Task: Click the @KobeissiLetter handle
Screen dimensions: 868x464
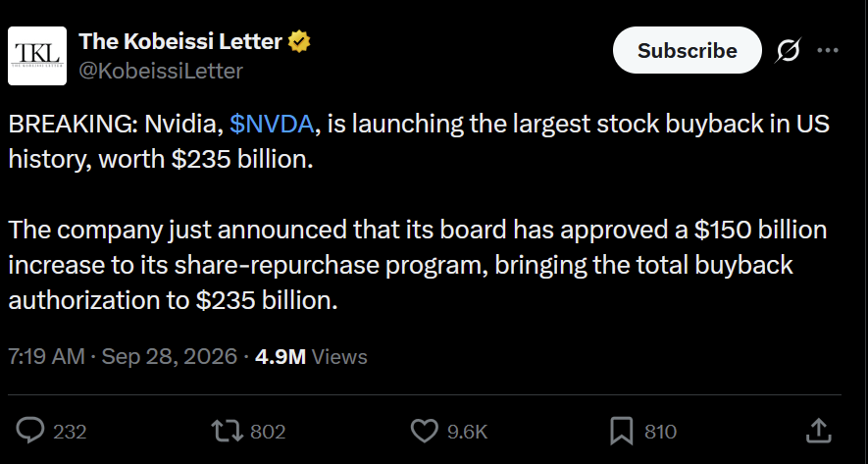Action: pyautogui.click(x=161, y=71)
